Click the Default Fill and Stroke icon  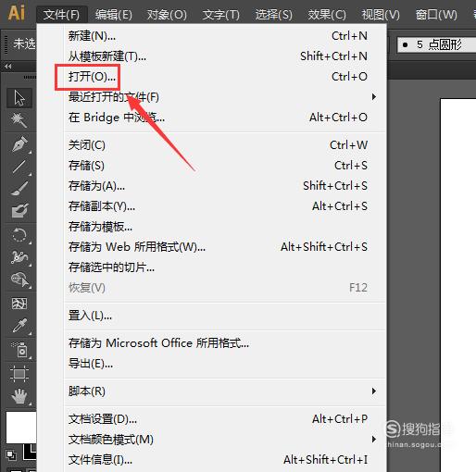[x=11, y=454]
